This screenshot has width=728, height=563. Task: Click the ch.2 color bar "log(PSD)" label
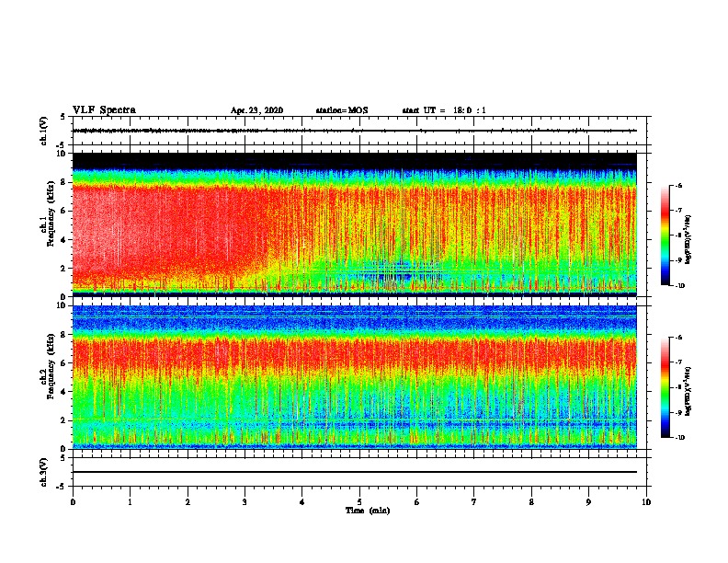click(688, 392)
